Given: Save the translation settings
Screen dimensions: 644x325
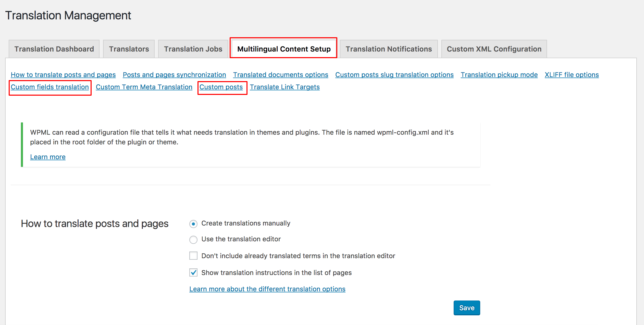Looking at the screenshot, I should (x=467, y=308).
